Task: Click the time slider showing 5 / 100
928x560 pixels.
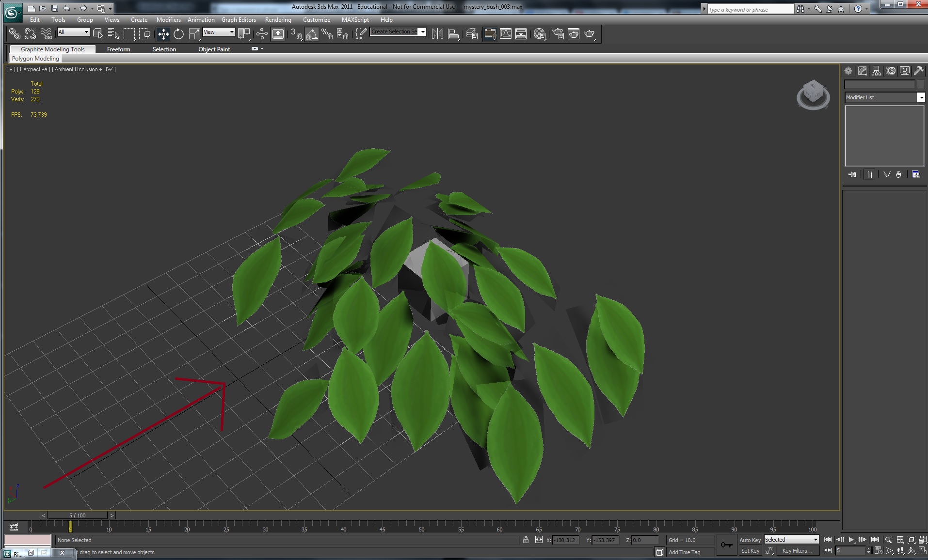Action: point(77,515)
